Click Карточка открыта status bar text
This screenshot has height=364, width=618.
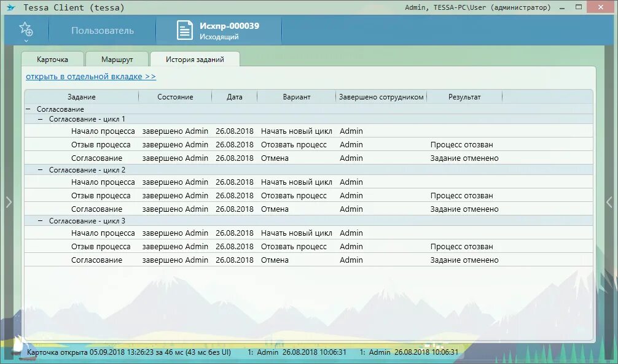pyautogui.click(x=129, y=352)
